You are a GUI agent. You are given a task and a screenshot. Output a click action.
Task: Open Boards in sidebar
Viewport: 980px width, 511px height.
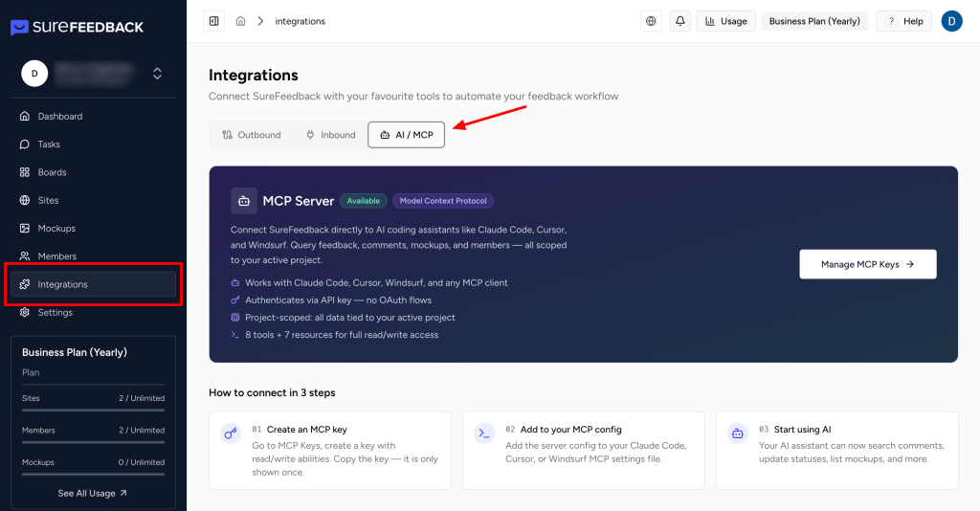click(x=93, y=172)
